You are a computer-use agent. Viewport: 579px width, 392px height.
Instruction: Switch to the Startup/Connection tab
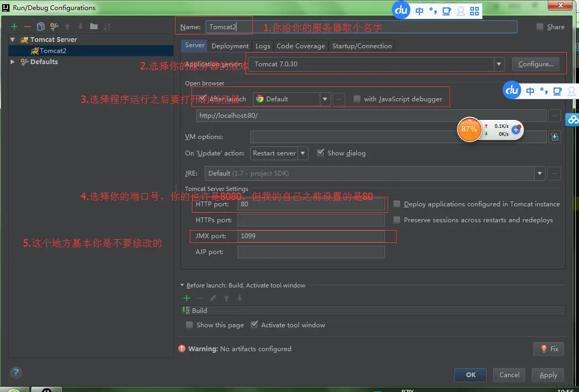(x=362, y=46)
